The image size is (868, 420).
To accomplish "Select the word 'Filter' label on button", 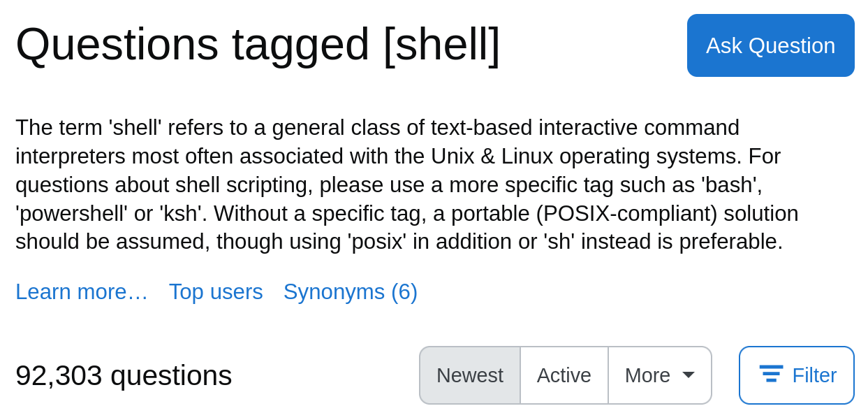I will (814, 375).
